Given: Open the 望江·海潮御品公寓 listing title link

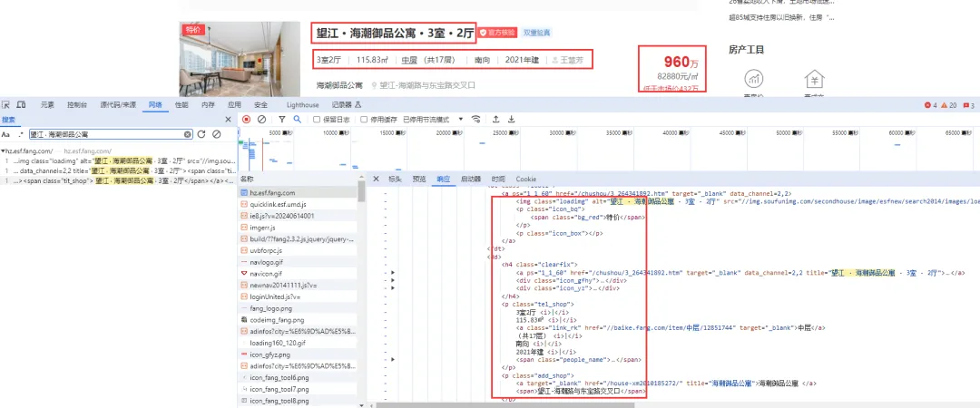Looking at the screenshot, I should [393, 34].
